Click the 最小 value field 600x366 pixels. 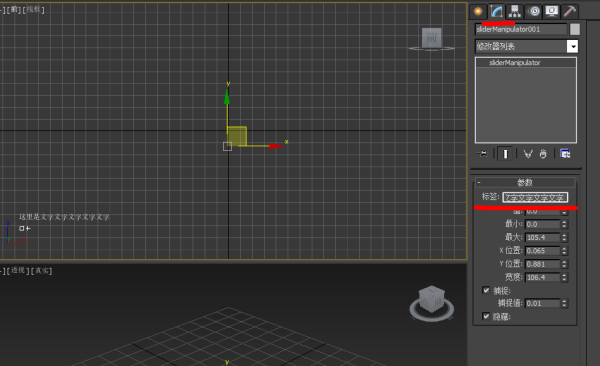pyautogui.click(x=543, y=224)
